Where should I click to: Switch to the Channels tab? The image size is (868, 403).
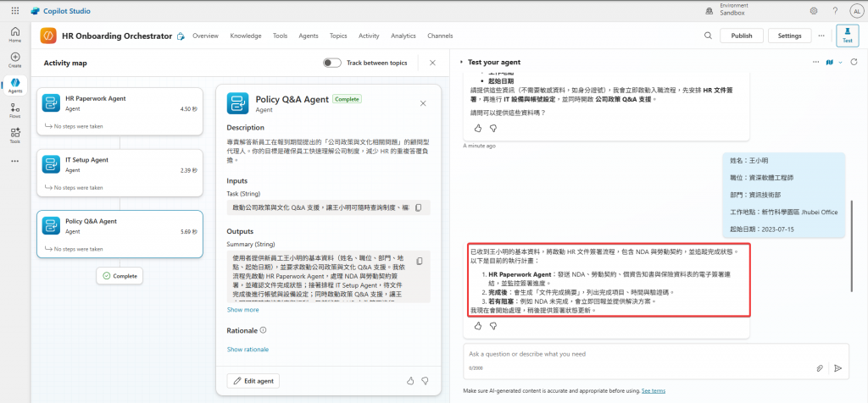click(440, 36)
